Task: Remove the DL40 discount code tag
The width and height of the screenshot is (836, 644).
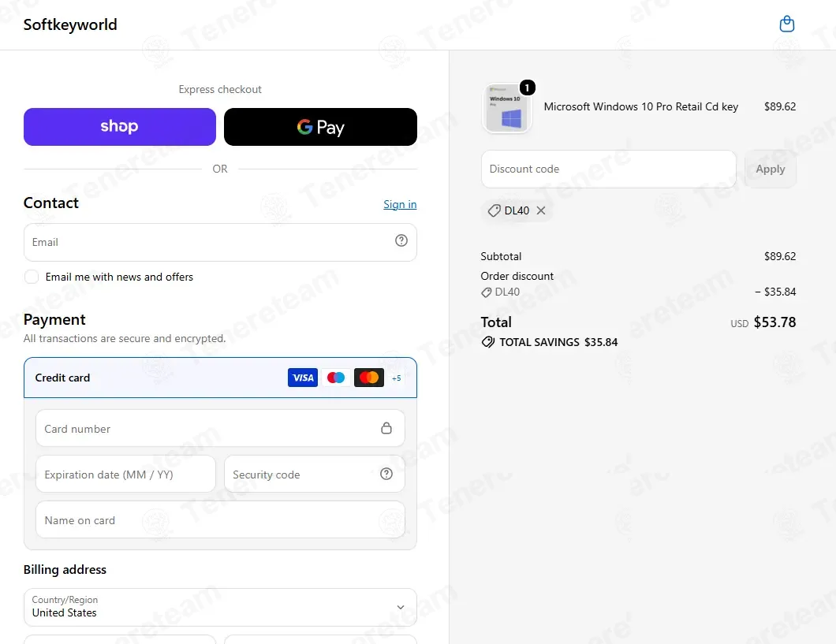Action: pyautogui.click(x=541, y=210)
